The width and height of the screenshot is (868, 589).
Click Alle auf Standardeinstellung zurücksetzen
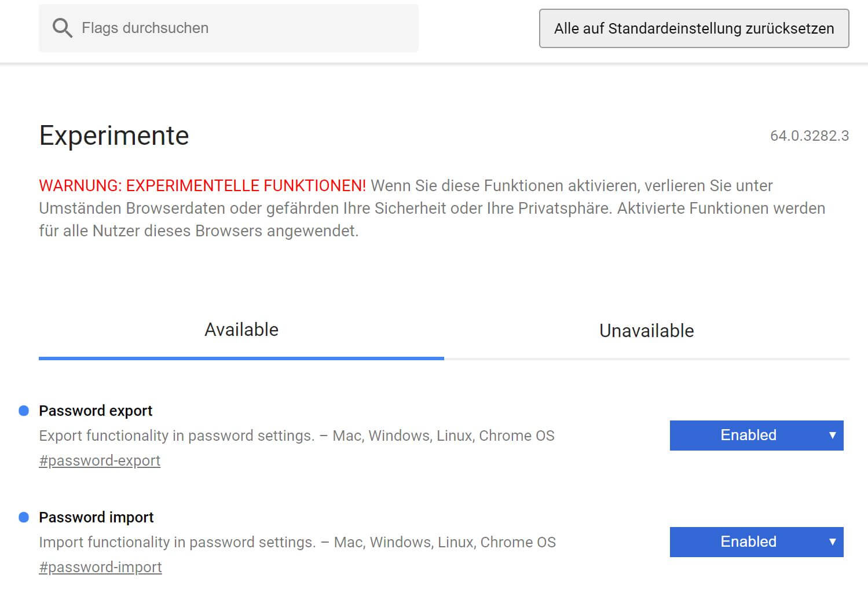(x=694, y=28)
